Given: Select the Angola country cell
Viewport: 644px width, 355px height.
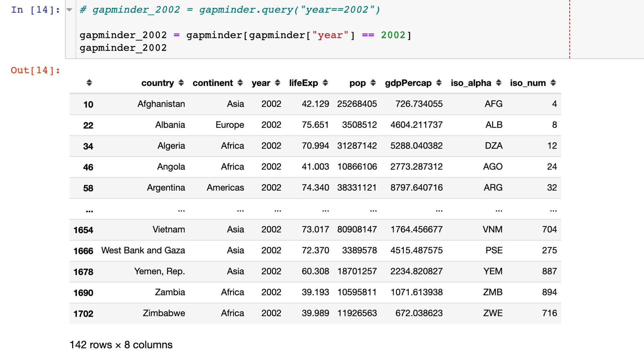Looking at the screenshot, I should tap(171, 167).
